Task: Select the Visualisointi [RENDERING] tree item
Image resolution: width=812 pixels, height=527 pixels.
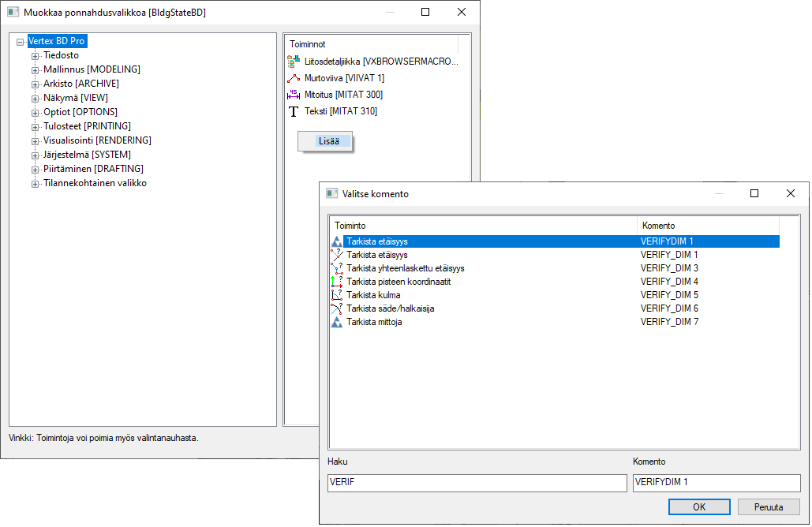Action: coord(97,140)
